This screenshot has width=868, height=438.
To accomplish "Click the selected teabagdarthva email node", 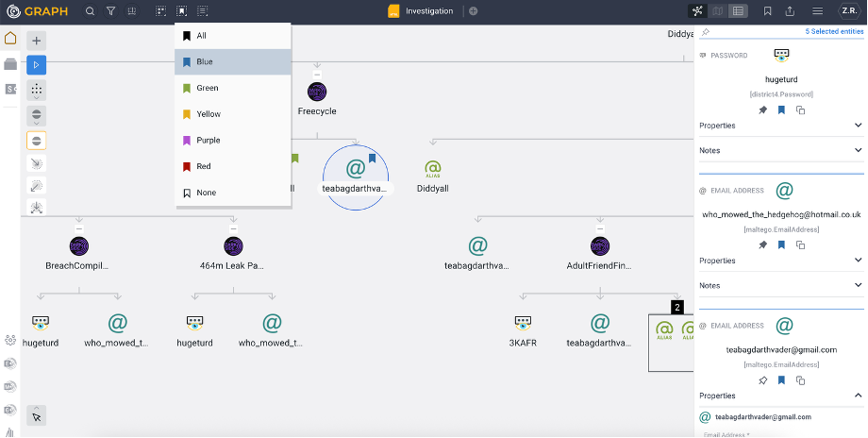I will 356,169.
